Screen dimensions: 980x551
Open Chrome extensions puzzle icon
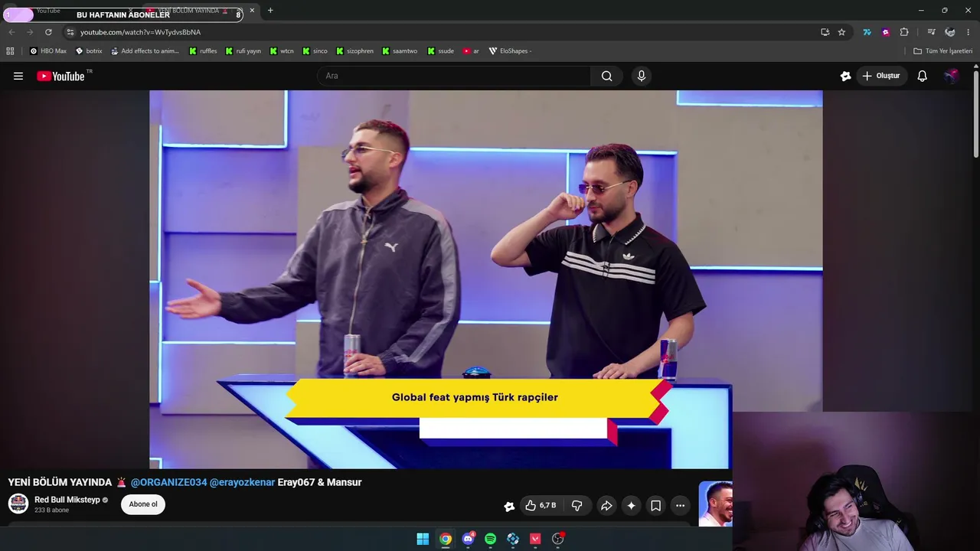[x=904, y=32]
